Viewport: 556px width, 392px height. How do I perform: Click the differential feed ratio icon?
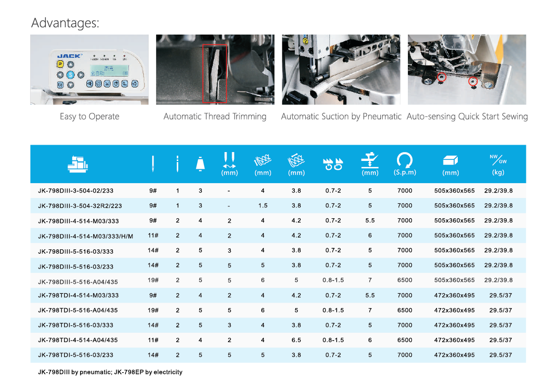[x=332, y=164]
